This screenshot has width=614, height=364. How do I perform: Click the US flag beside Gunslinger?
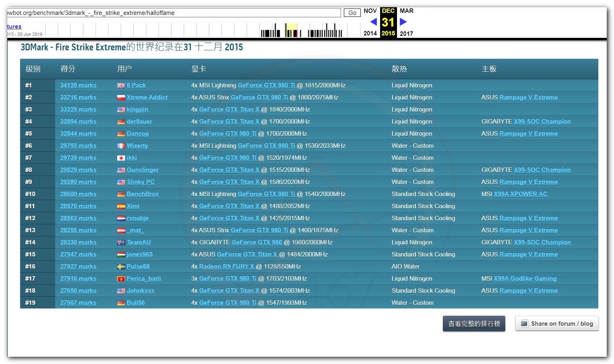(121, 170)
